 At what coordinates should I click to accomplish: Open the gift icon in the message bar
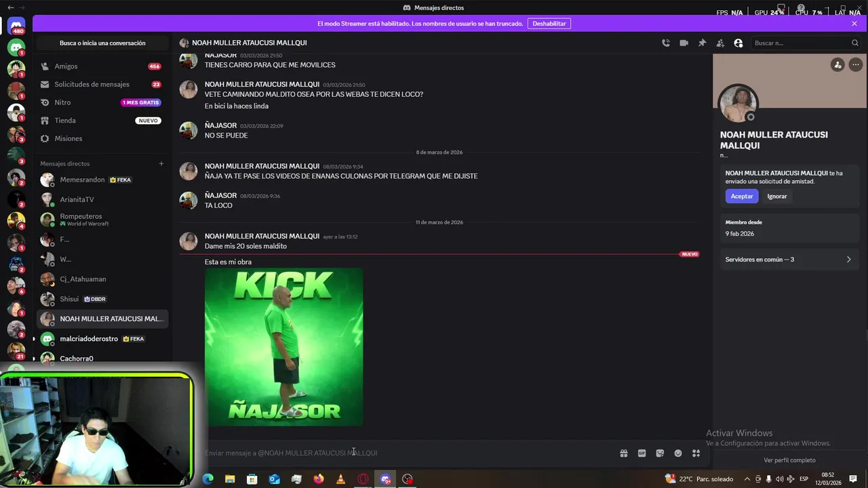click(624, 453)
